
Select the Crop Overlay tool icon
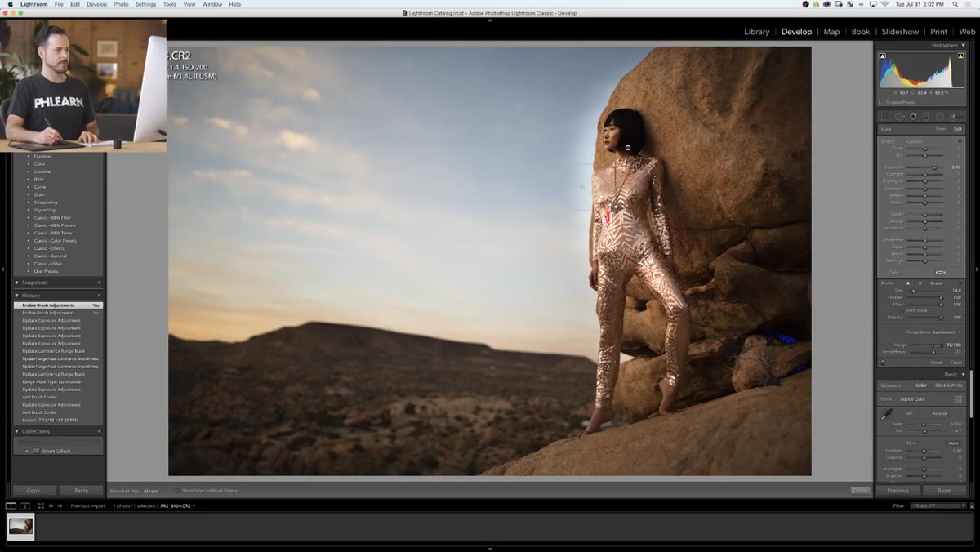(885, 117)
